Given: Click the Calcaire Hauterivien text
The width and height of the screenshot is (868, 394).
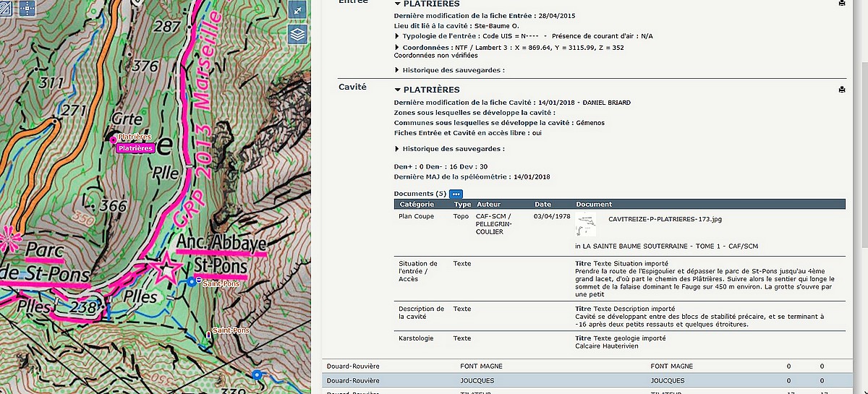Looking at the screenshot, I should (608, 346).
